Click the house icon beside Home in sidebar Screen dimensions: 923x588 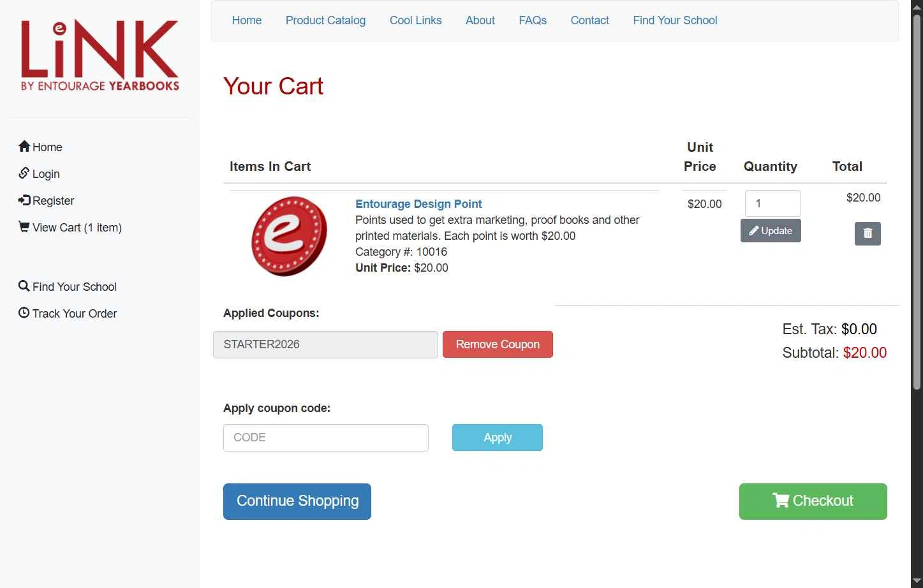click(x=24, y=147)
